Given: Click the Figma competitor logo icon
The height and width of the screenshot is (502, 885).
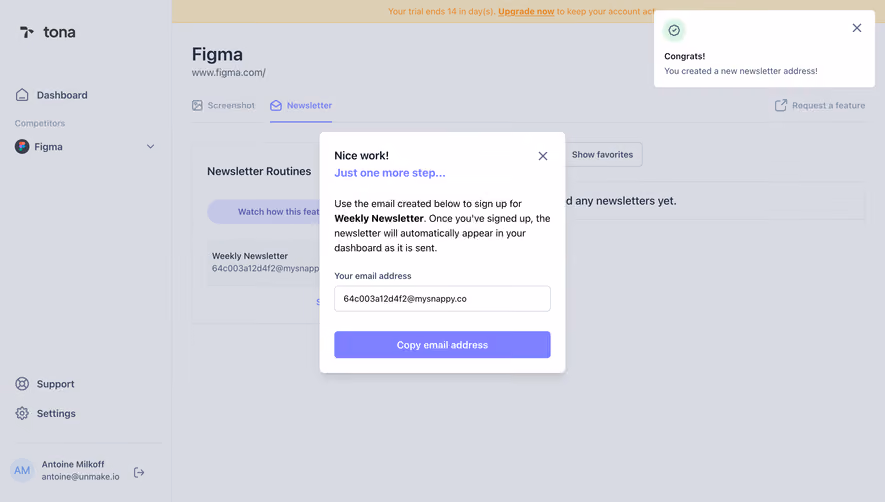Looking at the screenshot, I should 22,147.
